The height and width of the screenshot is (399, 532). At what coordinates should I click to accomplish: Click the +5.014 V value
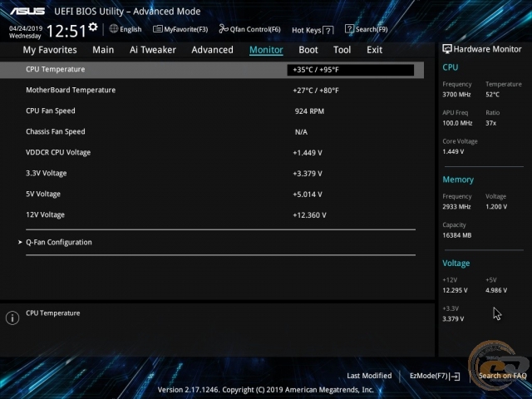308,195
